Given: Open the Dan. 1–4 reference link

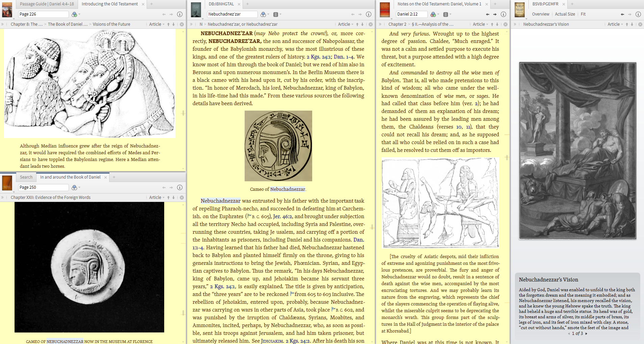Looking at the screenshot, I should pos(343,57).
